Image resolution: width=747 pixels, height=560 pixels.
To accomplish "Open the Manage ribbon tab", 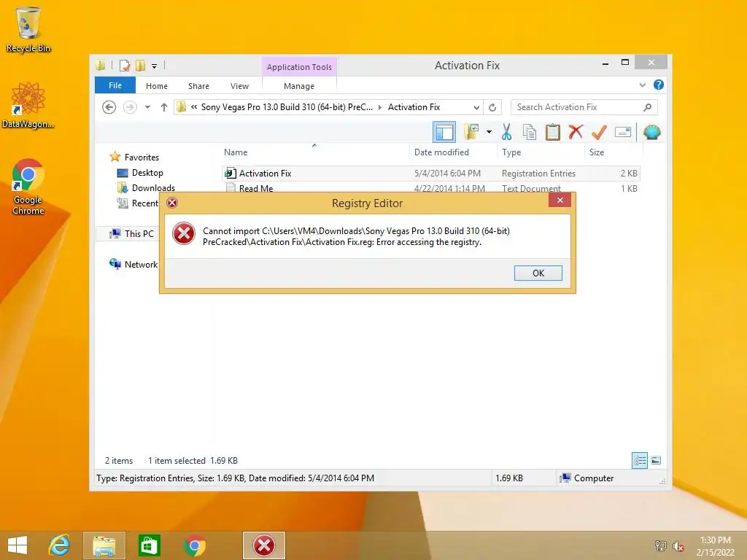I will point(298,86).
